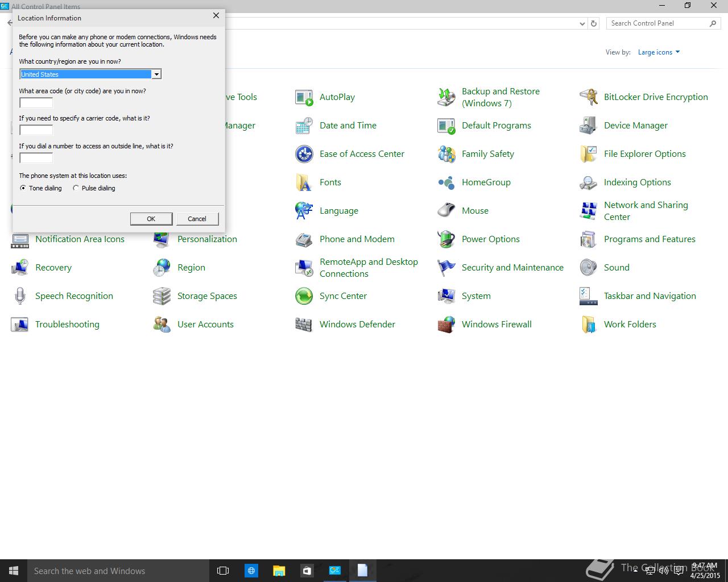Click the Windows Start button
The width and height of the screenshot is (728, 582).
[x=14, y=571]
